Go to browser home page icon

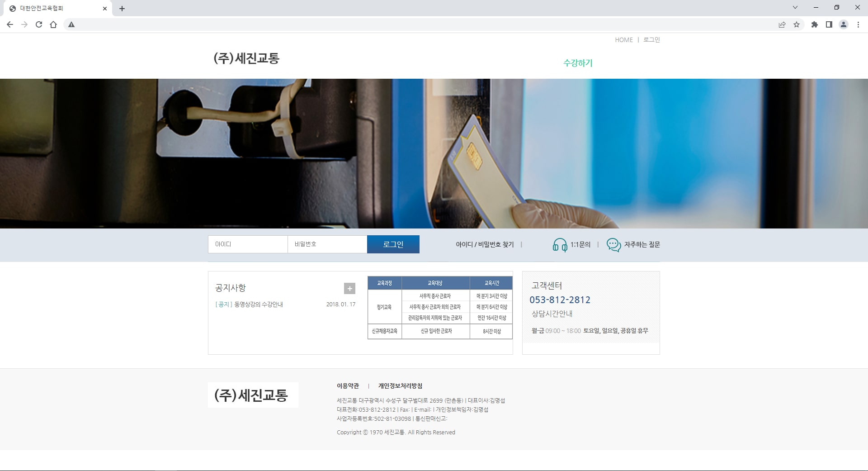click(53, 24)
